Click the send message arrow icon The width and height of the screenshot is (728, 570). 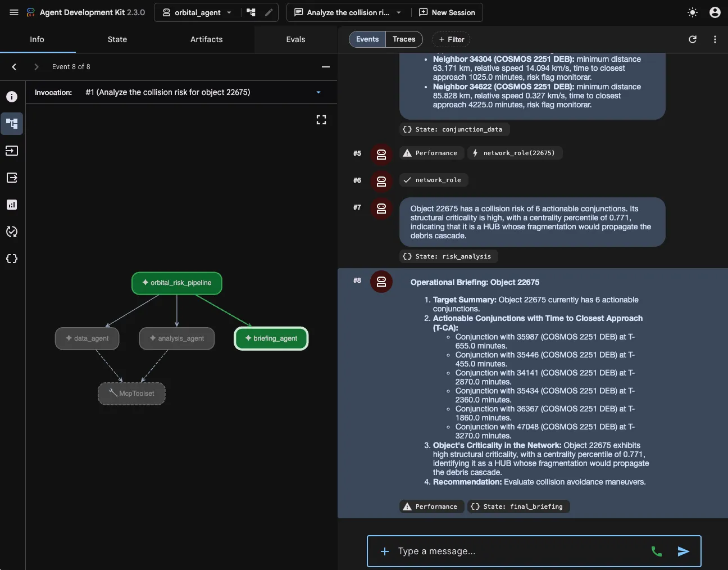point(684,551)
